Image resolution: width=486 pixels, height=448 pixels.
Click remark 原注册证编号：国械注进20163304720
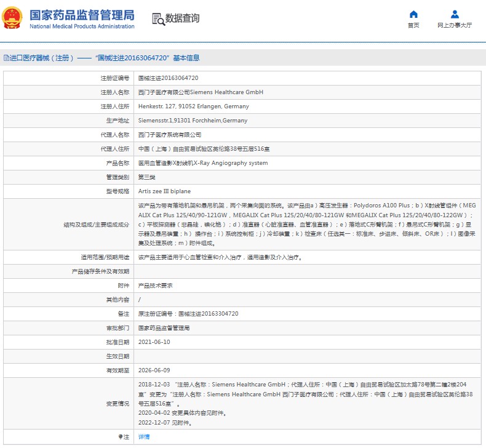(x=188, y=314)
